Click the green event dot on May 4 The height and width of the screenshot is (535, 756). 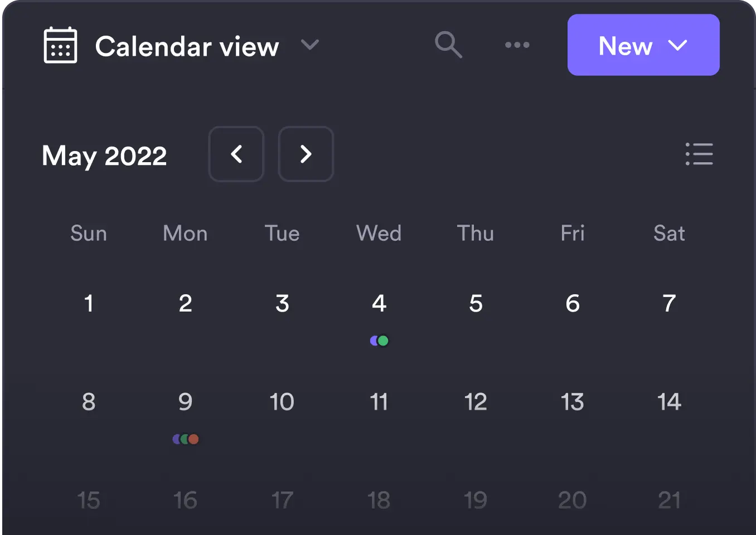click(x=383, y=340)
